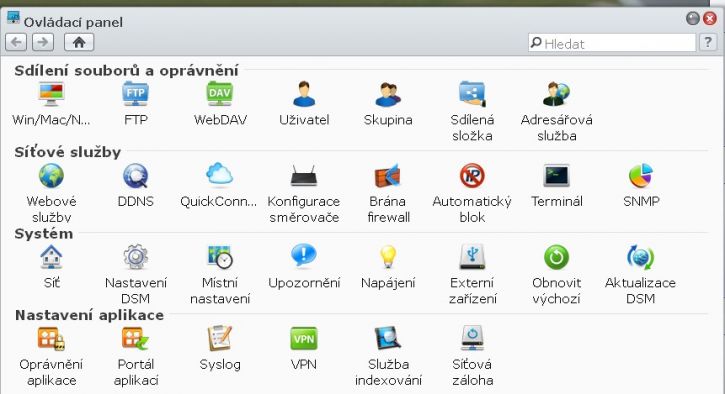Image resolution: width=725 pixels, height=394 pixels.
Task: Open help with the question mark button
Action: [x=708, y=43]
